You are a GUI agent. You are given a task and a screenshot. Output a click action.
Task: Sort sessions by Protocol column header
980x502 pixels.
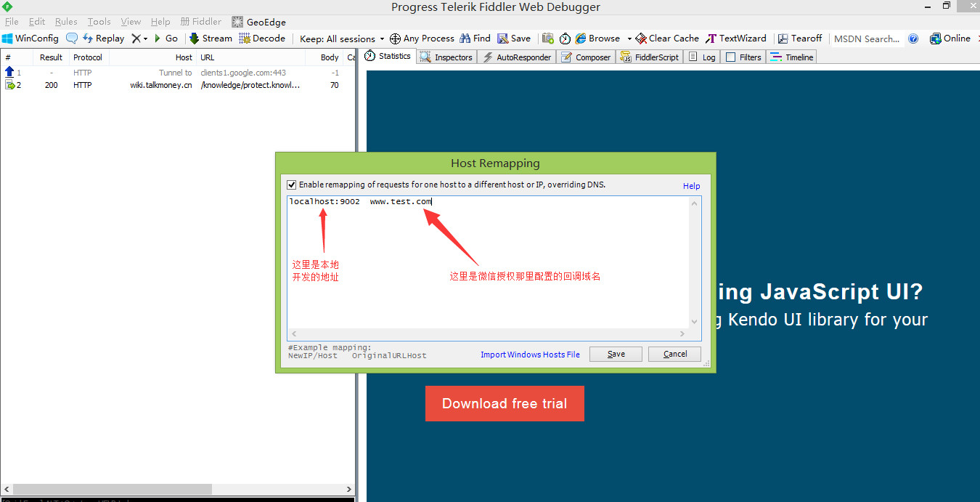tap(89, 57)
